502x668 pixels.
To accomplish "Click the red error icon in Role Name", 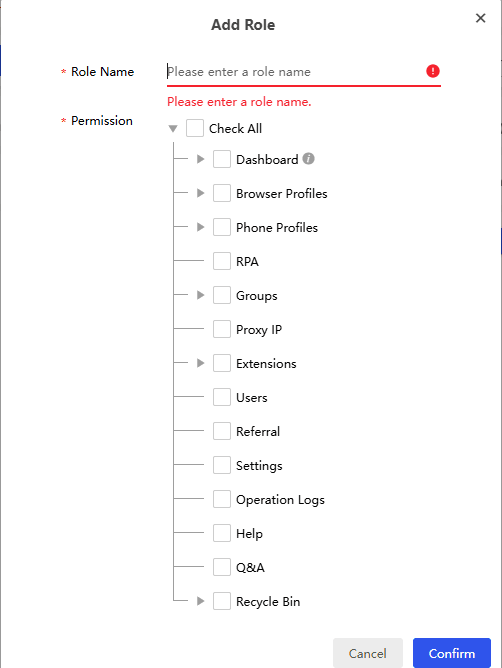I will pyautogui.click(x=433, y=71).
